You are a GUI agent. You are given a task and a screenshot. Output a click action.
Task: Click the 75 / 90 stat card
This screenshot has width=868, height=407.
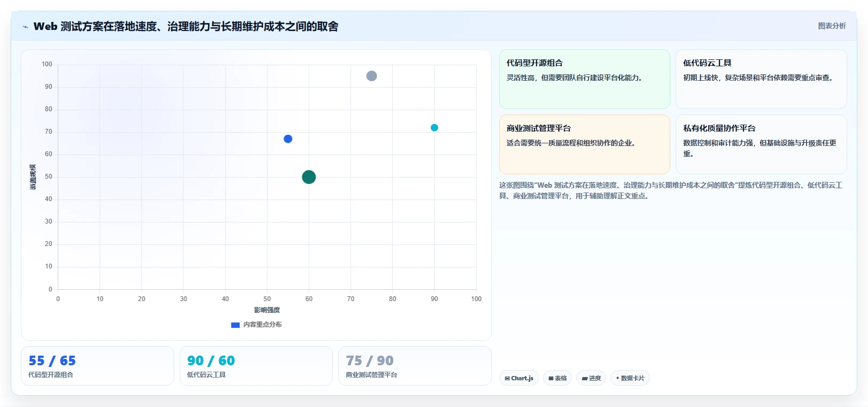coord(415,366)
